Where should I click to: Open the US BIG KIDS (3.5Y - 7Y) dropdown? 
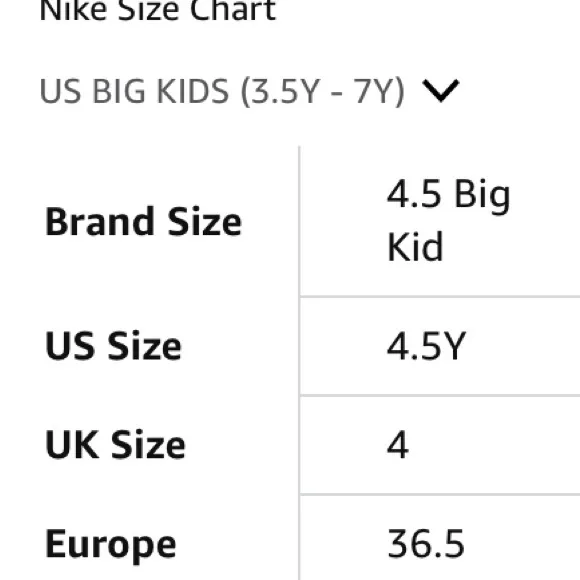coord(249,91)
